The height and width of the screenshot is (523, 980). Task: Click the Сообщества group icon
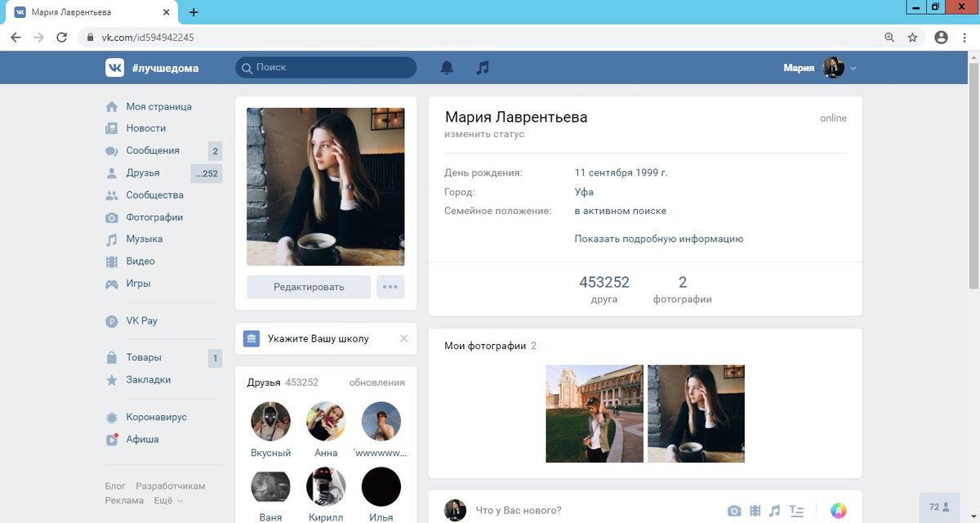tap(112, 195)
